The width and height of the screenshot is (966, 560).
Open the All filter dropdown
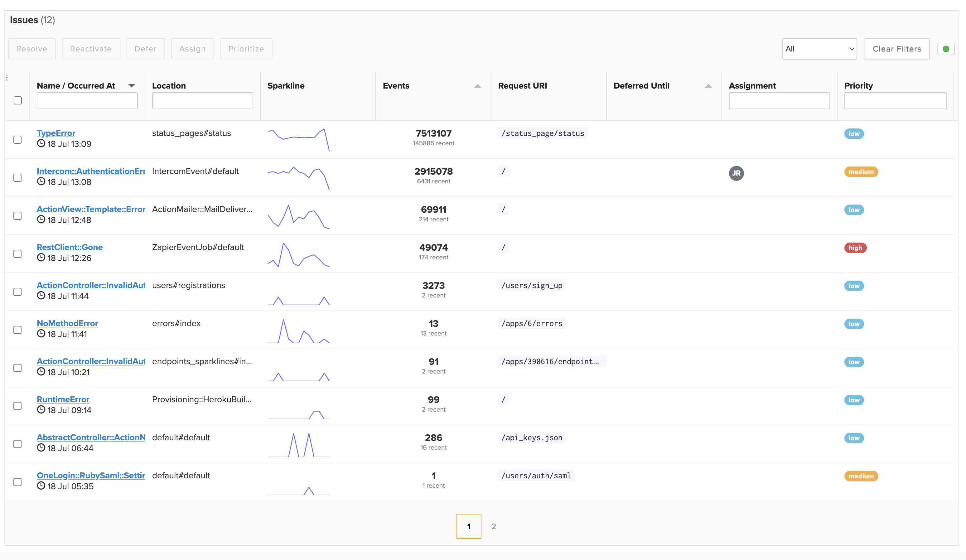(819, 49)
